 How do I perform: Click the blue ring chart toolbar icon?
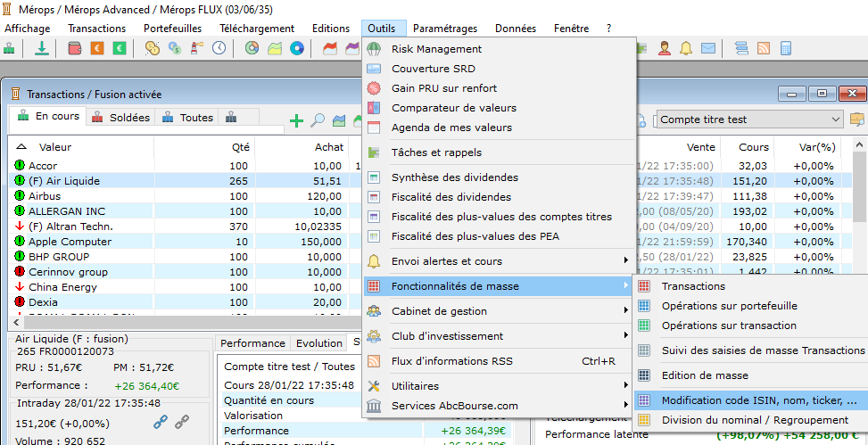click(297, 48)
